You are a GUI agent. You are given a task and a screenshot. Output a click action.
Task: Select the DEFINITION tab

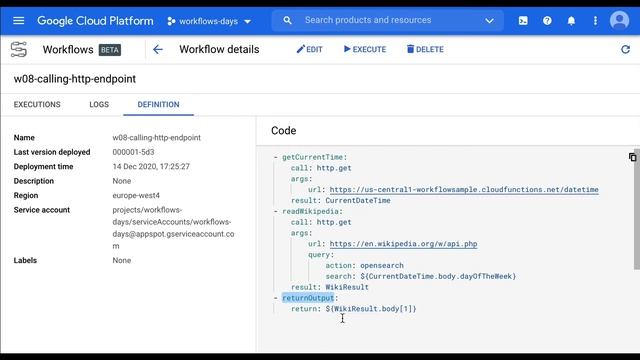click(x=158, y=104)
